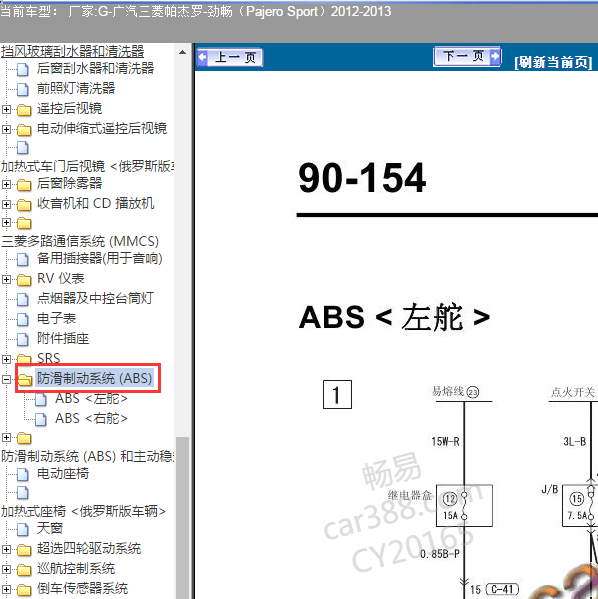The width and height of the screenshot is (598, 599).
Task: Click the tree panel scroll-up arrow
Action: pyautogui.click(x=183, y=52)
